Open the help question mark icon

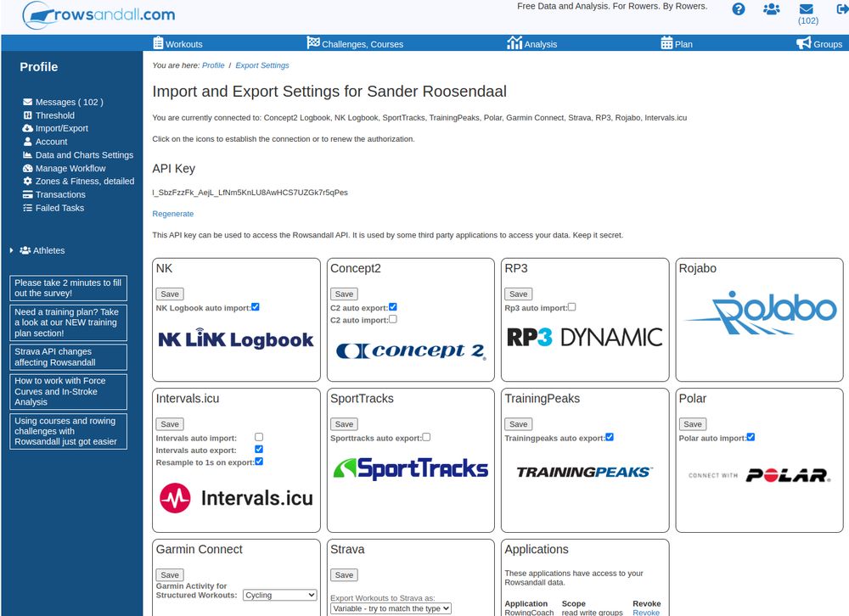(x=738, y=9)
